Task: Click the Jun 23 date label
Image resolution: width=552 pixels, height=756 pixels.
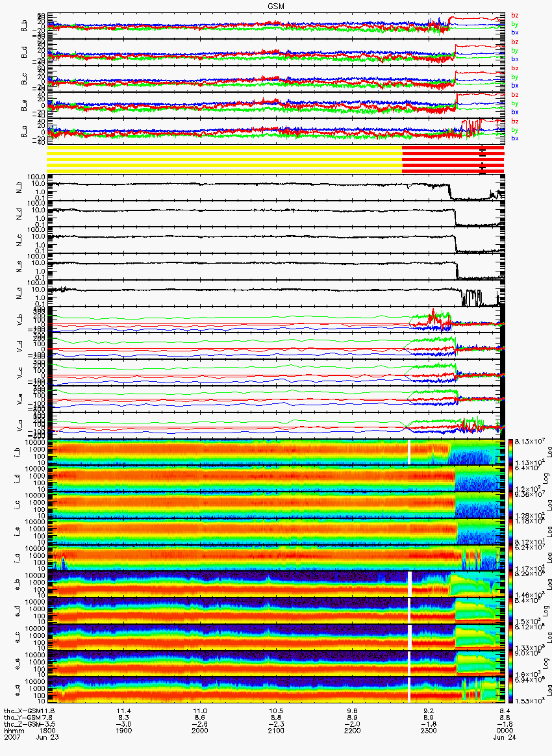Action: point(47,738)
